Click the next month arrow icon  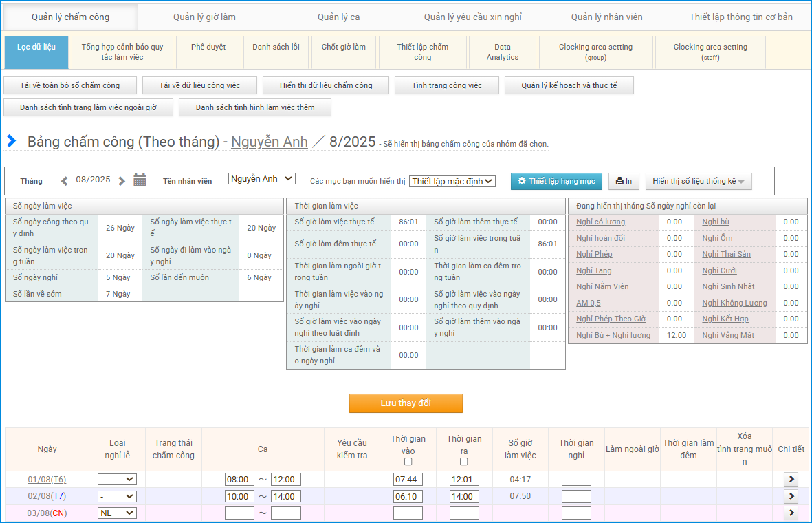(122, 181)
